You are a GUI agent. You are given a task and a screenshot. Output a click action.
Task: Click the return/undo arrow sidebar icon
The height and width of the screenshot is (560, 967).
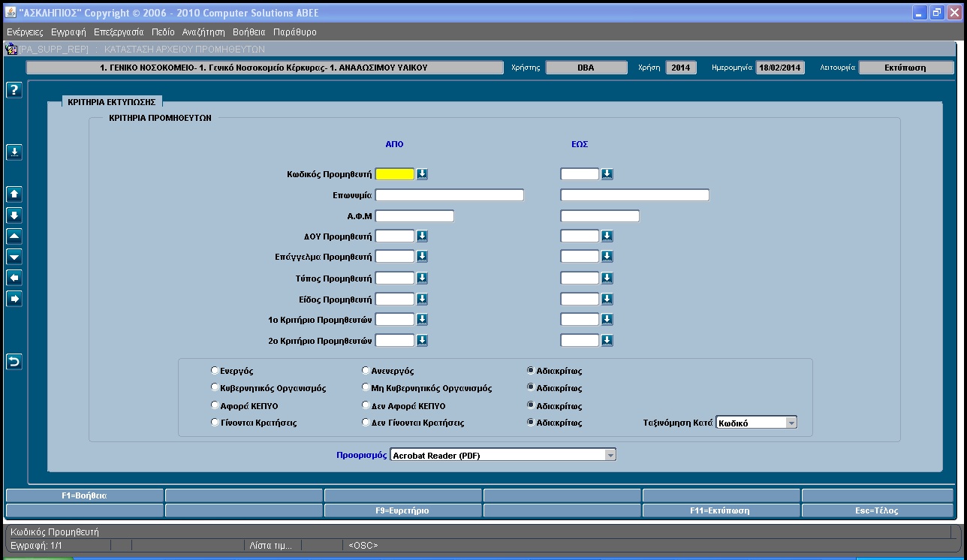[x=14, y=362]
